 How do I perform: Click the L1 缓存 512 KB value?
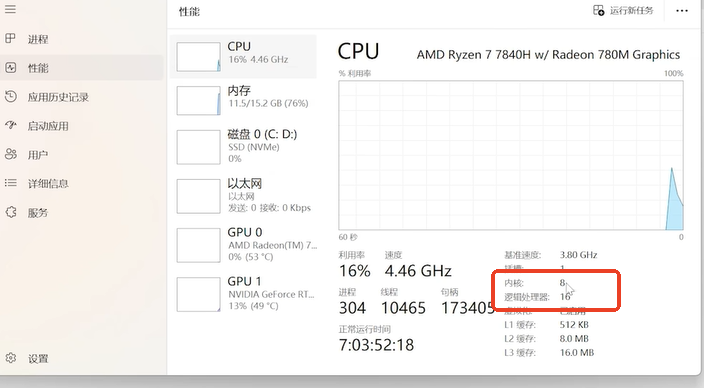coord(574,325)
